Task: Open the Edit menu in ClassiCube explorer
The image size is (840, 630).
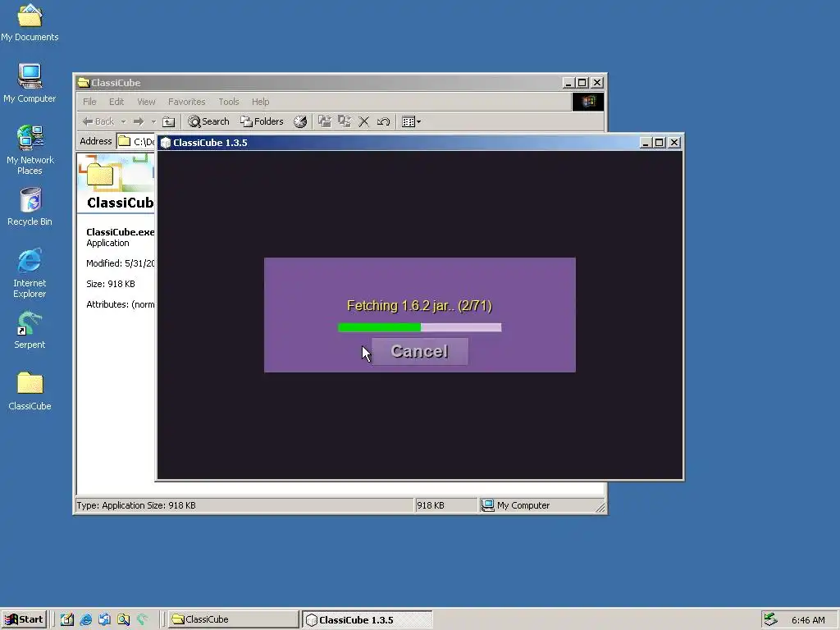Action: (116, 102)
